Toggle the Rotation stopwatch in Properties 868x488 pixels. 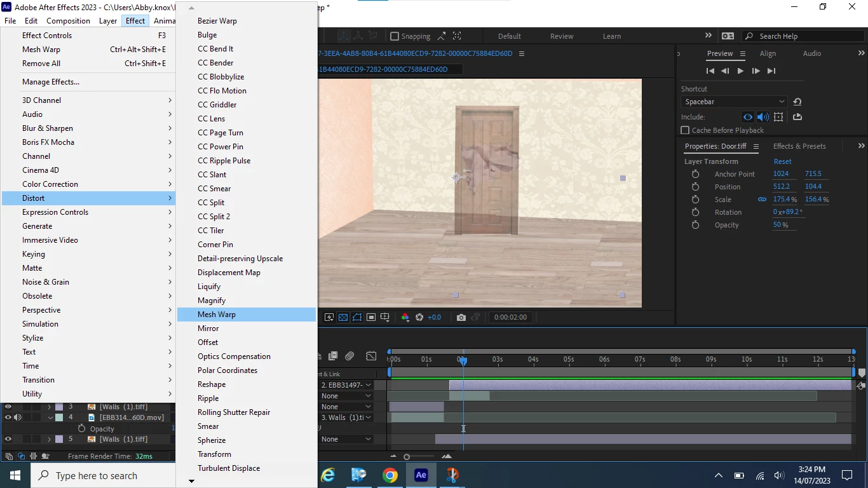coord(695,212)
